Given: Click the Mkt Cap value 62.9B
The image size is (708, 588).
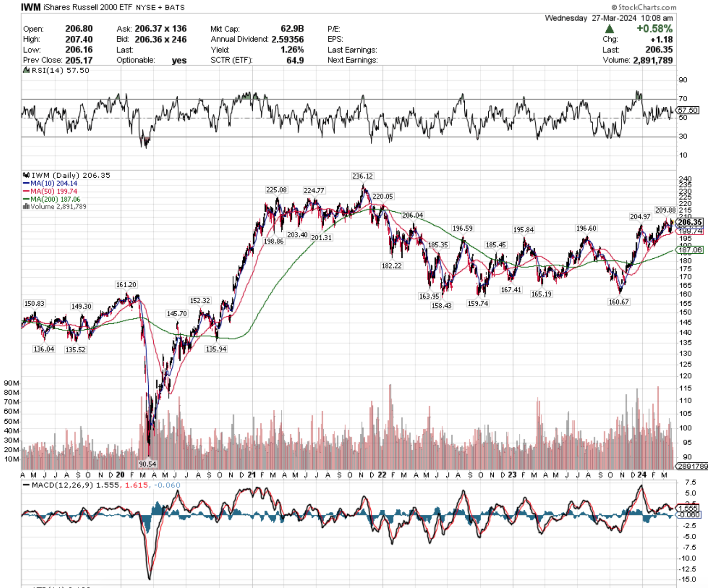Looking at the screenshot, I should pyautogui.click(x=292, y=28).
